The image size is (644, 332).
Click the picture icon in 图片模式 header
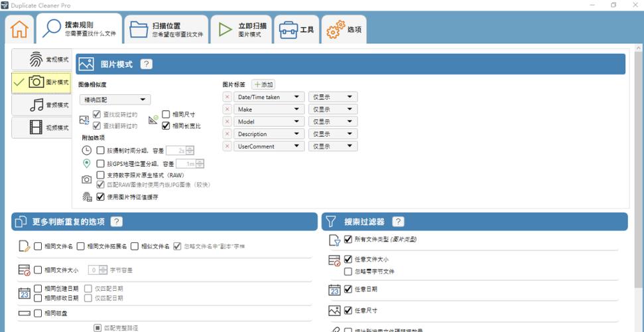87,64
